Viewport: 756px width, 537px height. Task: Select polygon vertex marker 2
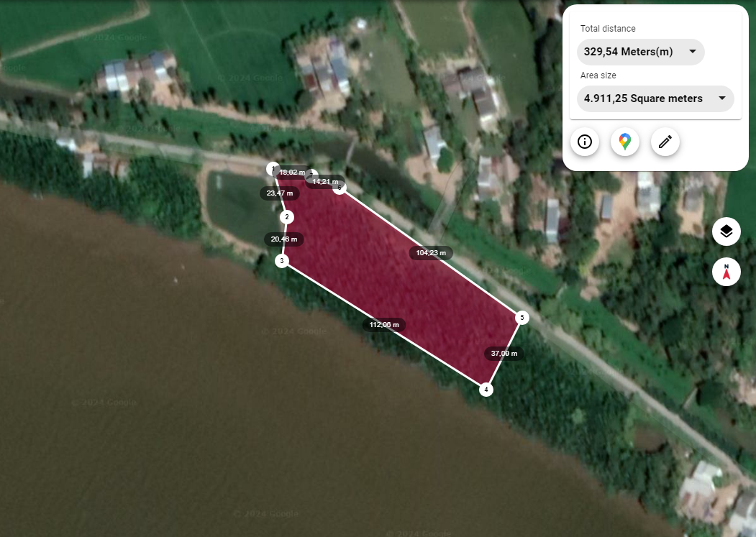click(x=287, y=217)
